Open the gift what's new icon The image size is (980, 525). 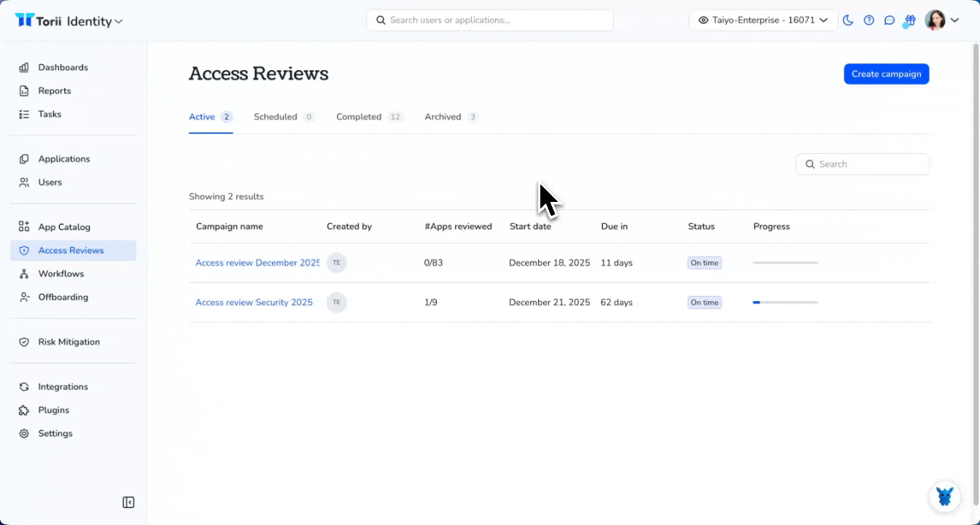[x=909, y=20]
